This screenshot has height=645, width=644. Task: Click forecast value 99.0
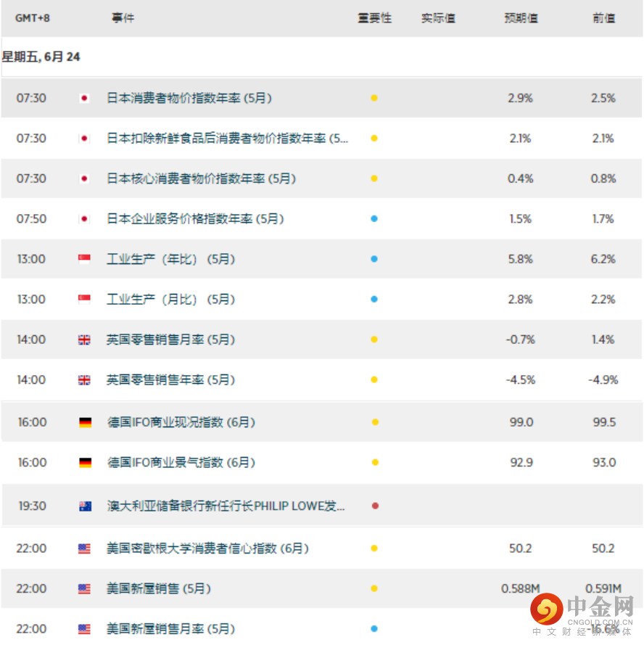521,422
